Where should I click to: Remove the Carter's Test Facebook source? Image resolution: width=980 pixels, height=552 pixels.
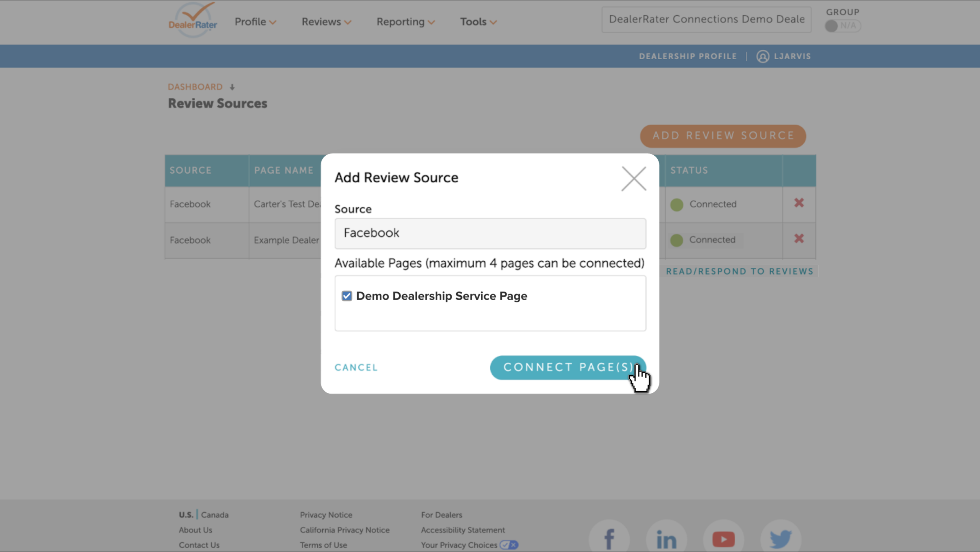click(x=799, y=203)
